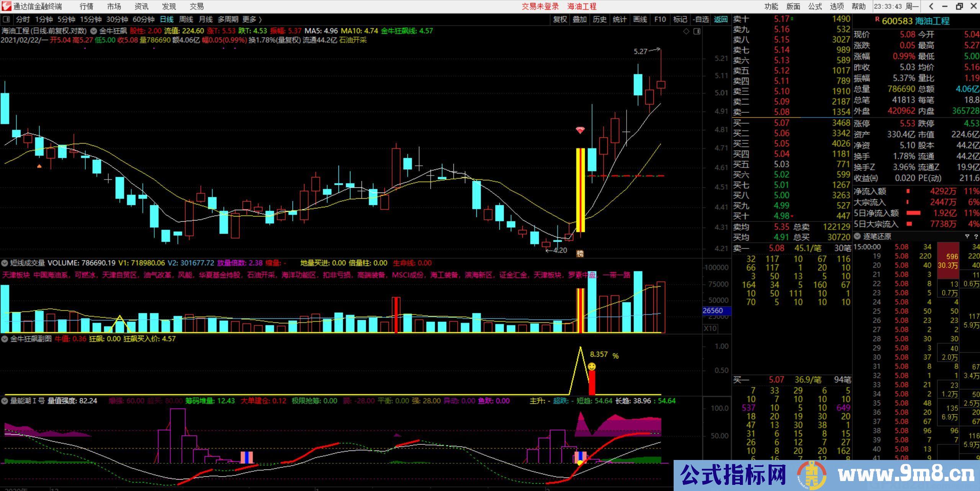Screen dimensions: 980x491
Task: Click the 画线 drawing tools button
Action: coord(640,20)
